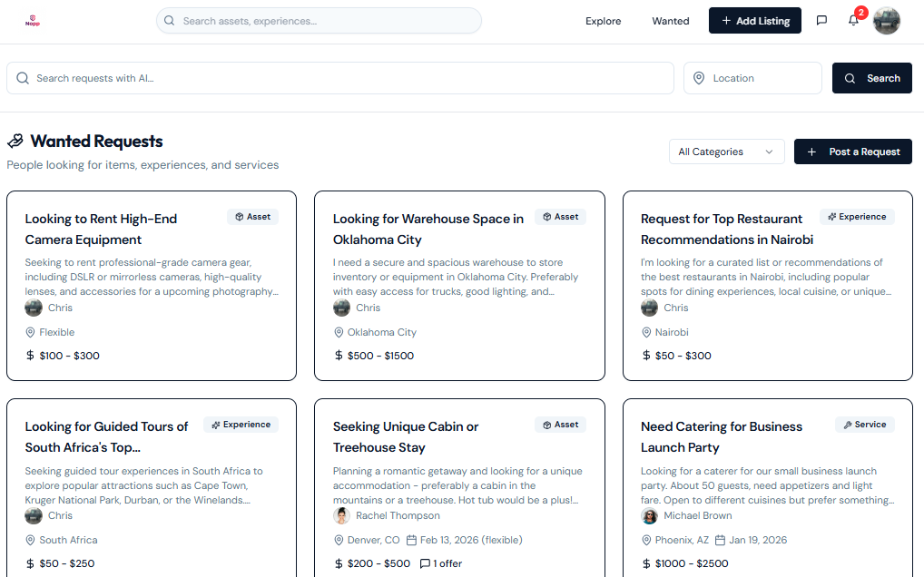Open the chat messages icon in the top bar

click(821, 20)
